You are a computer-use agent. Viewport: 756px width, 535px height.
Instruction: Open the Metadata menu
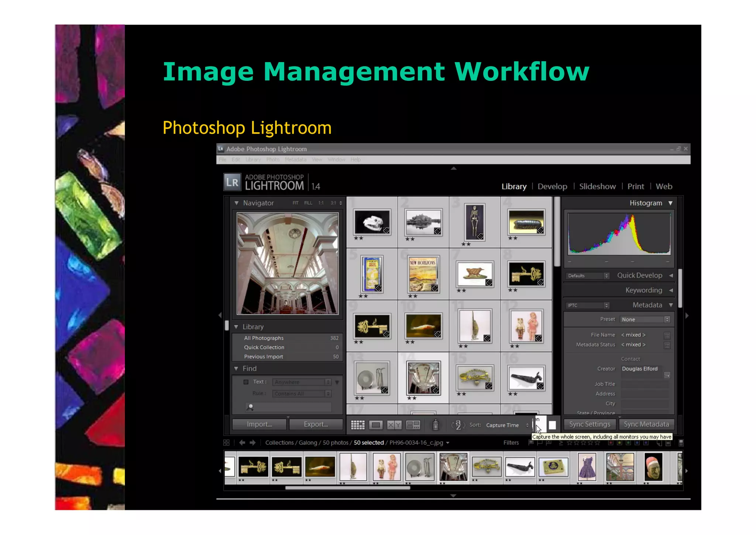click(295, 160)
